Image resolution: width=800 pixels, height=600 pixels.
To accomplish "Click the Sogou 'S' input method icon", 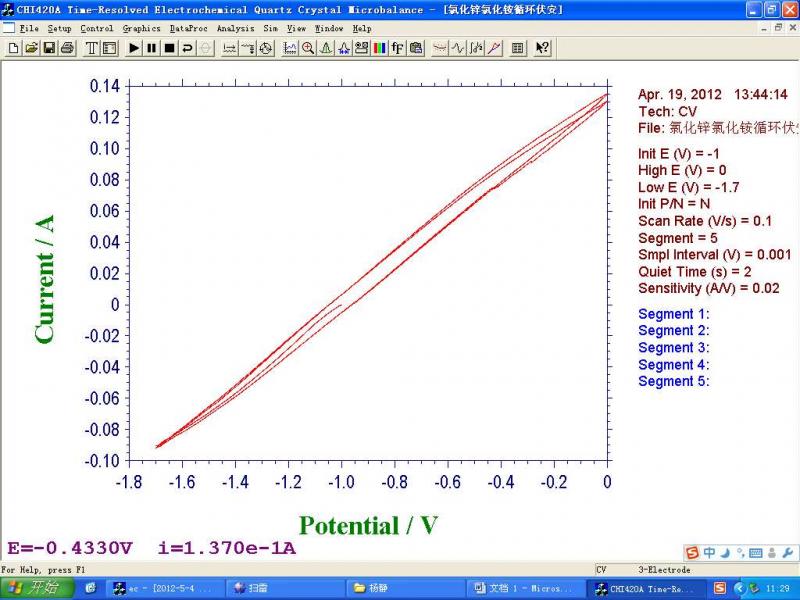I will (692, 553).
